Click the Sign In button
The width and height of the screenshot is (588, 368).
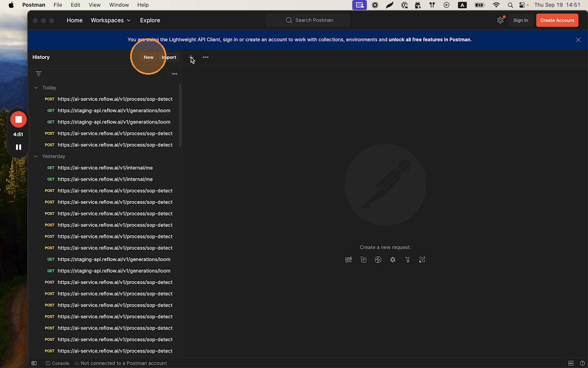(521, 20)
